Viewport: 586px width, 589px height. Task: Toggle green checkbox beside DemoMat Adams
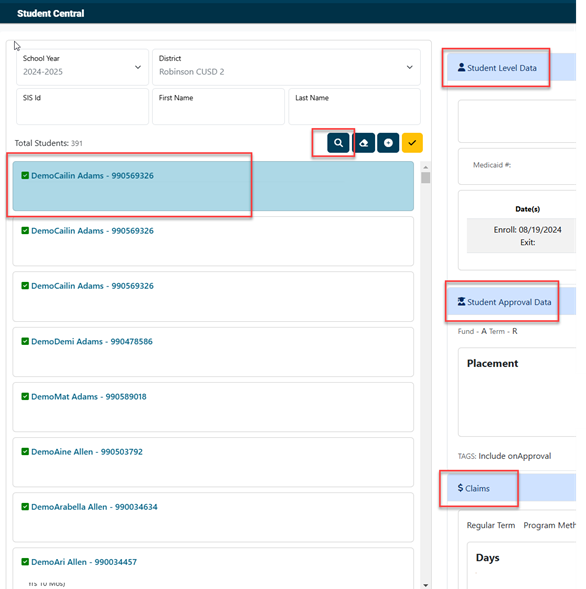point(25,396)
